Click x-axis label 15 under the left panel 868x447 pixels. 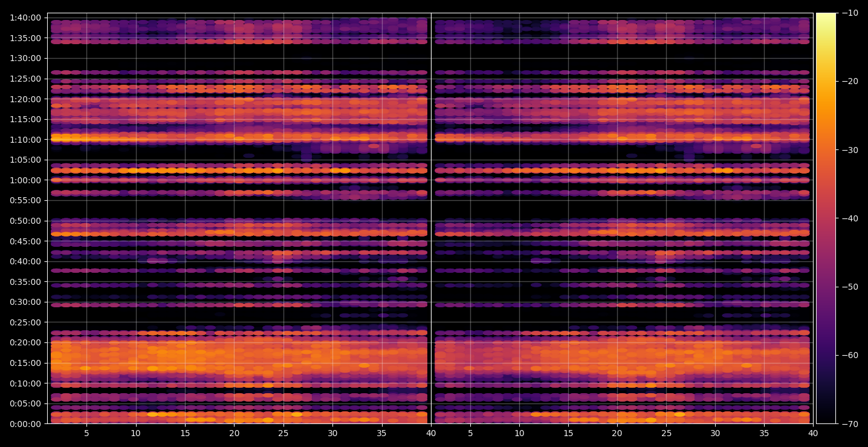(185, 433)
